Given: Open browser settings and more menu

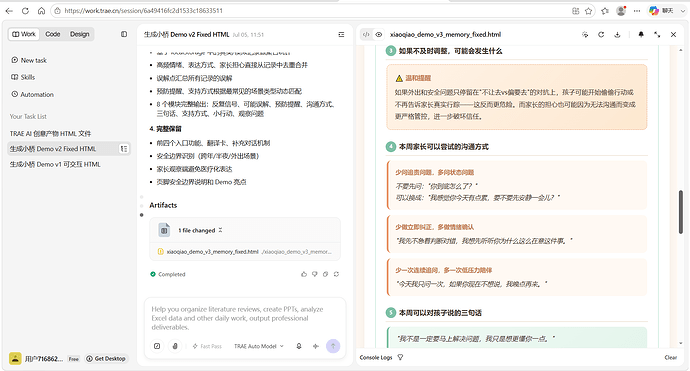Looking at the screenshot, I should pyautogui.click(x=637, y=11).
